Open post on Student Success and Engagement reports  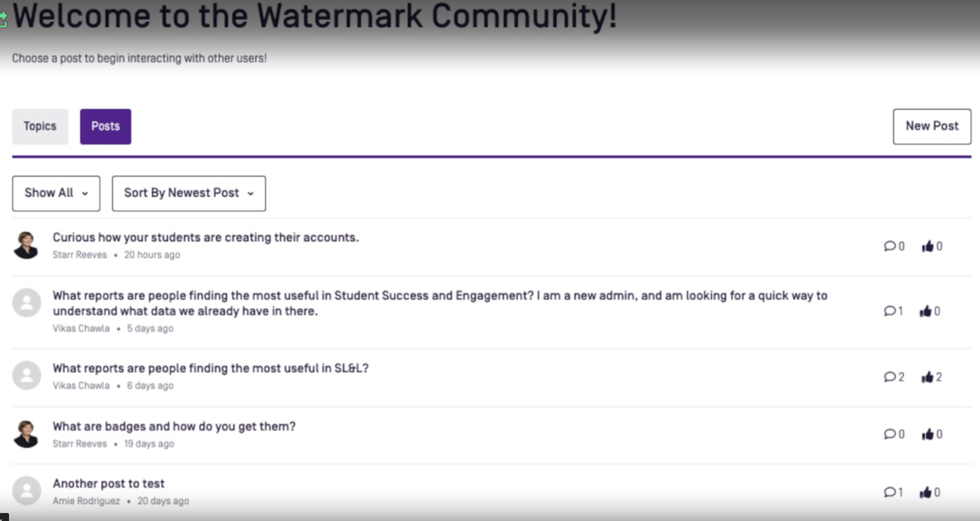440,303
